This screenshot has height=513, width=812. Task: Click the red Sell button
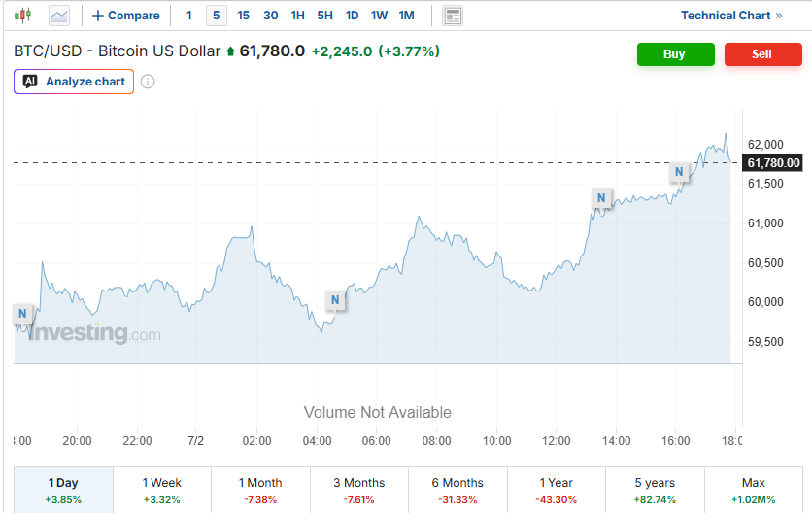[763, 53]
